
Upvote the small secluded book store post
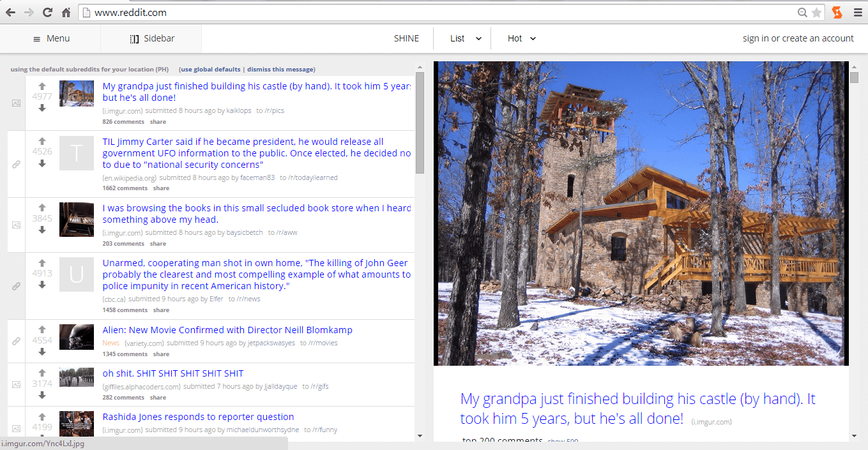tap(42, 207)
